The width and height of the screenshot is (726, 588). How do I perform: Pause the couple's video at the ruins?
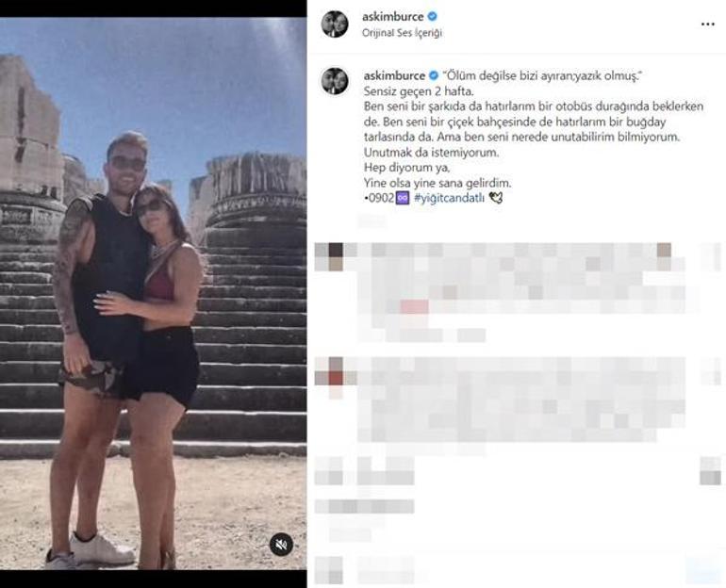(x=153, y=294)
